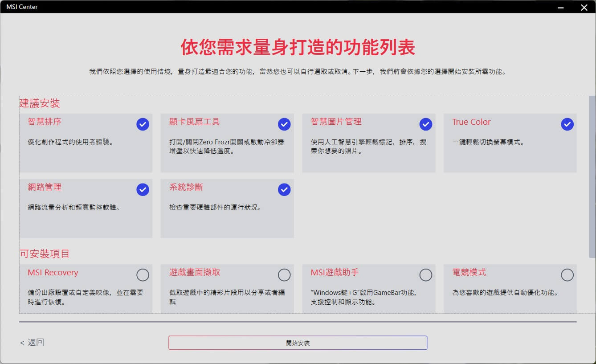Click the 建議安裝 section heading
The height and width of the screenshot is (364, 596).
(40, 103)
